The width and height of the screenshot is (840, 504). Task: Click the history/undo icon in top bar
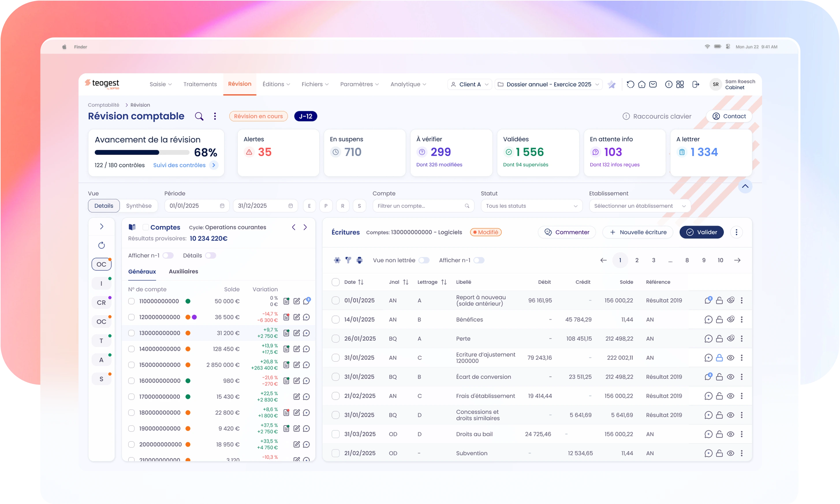click(x=630, y=84)
